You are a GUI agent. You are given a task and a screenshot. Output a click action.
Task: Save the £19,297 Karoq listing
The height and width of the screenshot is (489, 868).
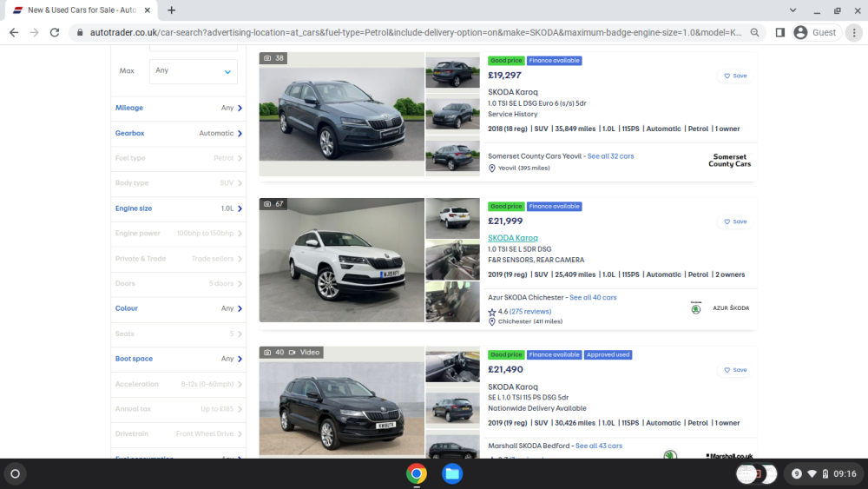736,76
